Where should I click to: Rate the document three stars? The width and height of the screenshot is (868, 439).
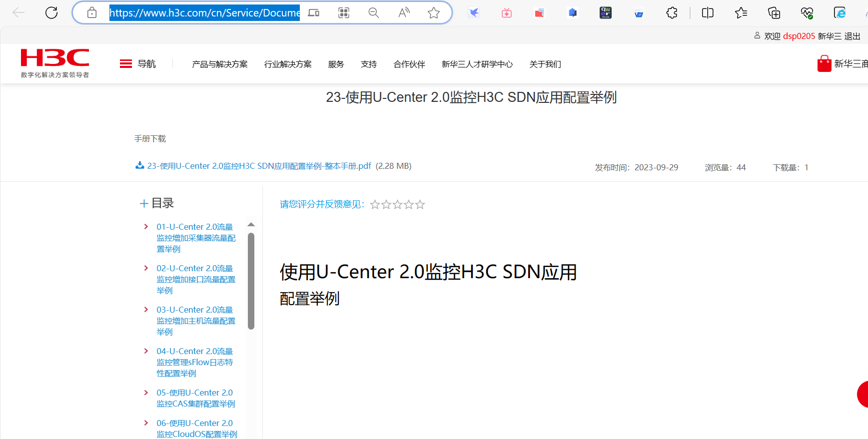pyautogui.click(x=398, y=204)
